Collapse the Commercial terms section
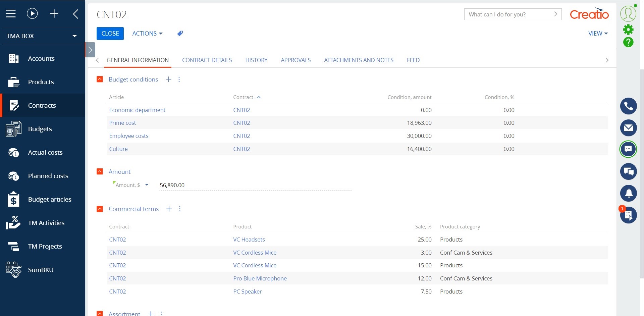The height and width of the screenshot is (316, 644). click(x=100, y=209)
